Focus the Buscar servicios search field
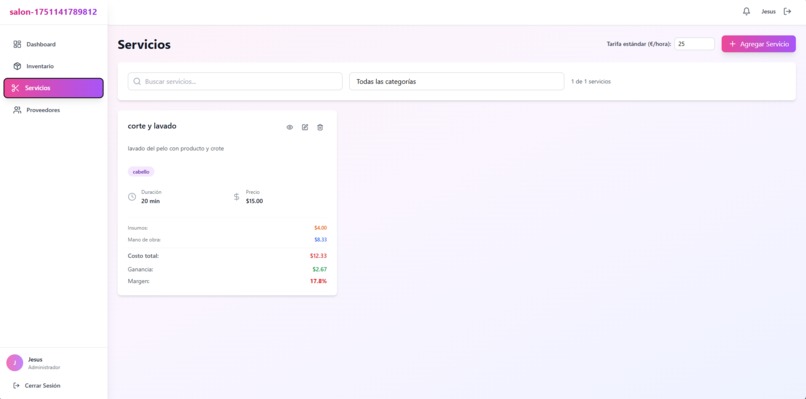 pyautogui.click(x=235, y=81)
